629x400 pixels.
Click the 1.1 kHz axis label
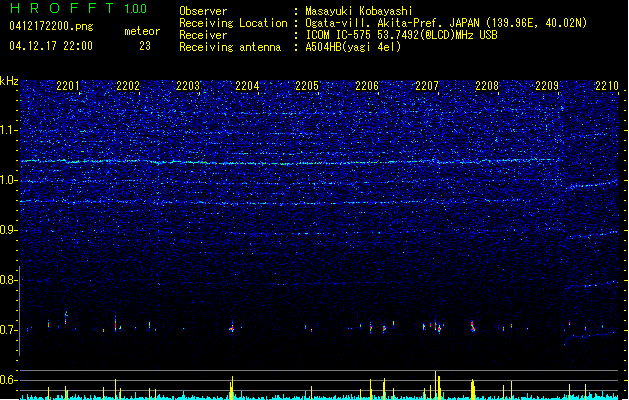(8, 130)
